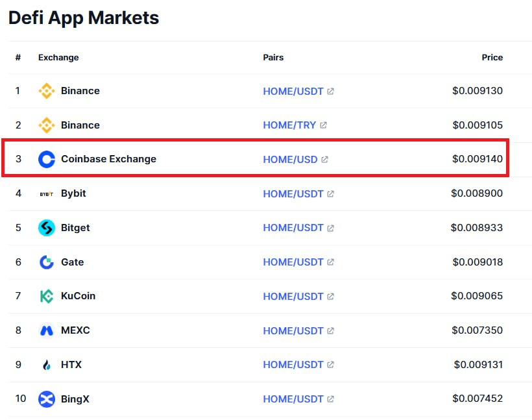Select the Gate exchange name

tap(72, 262)
